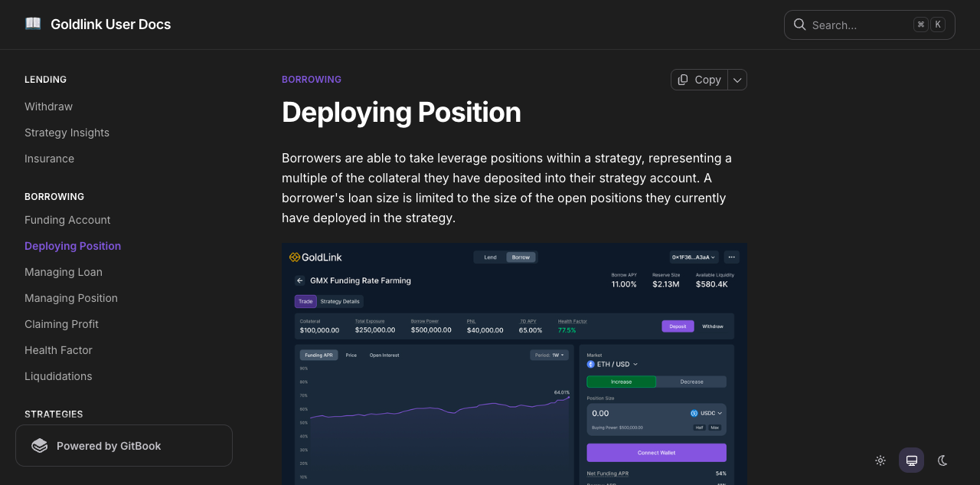The image size is (980, 485).
Task: Open 'Claiming Profit' documentation
Action: click(61, 324)
